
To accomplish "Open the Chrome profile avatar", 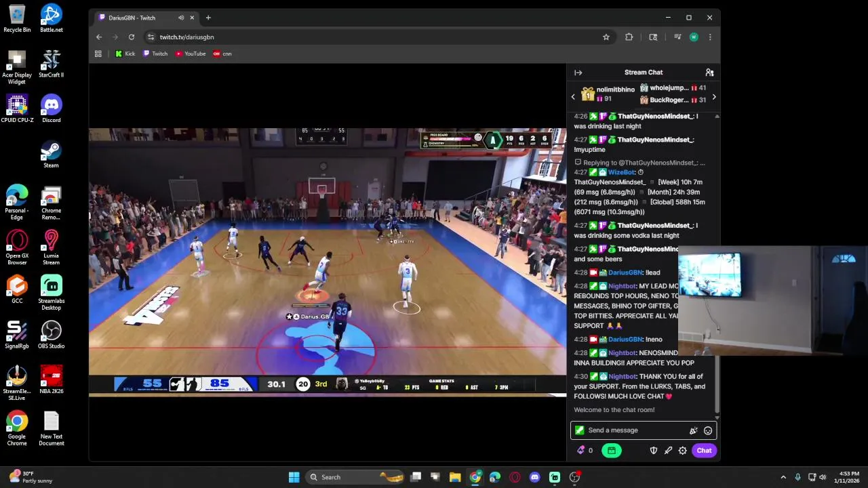I will coord(694,37).
